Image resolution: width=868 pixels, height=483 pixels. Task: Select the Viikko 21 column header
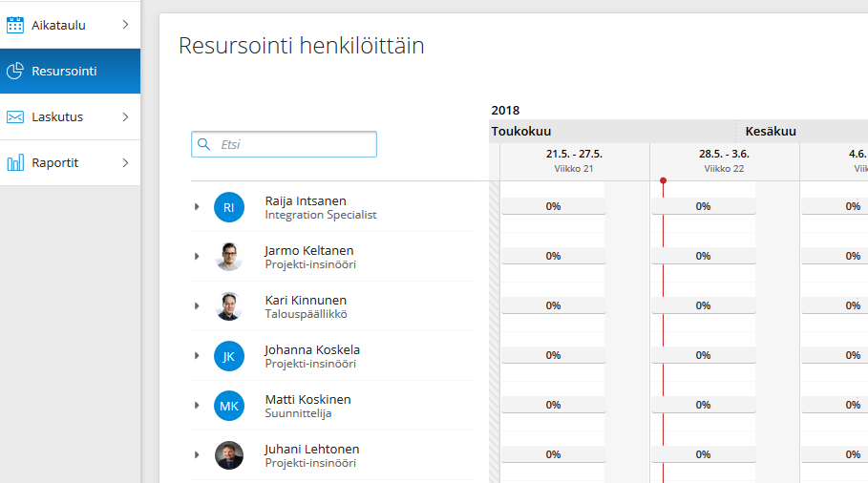(574, 161)
